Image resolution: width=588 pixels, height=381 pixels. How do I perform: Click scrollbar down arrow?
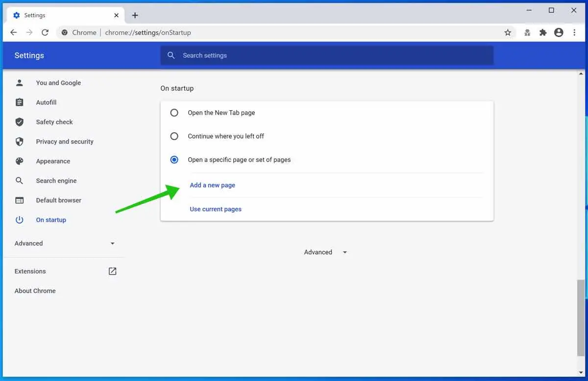(581, 373)
